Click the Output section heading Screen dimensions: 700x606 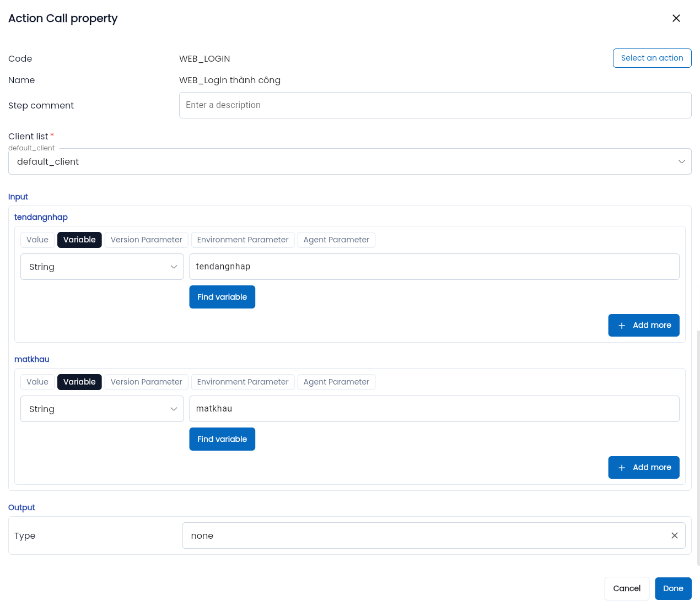21,507
